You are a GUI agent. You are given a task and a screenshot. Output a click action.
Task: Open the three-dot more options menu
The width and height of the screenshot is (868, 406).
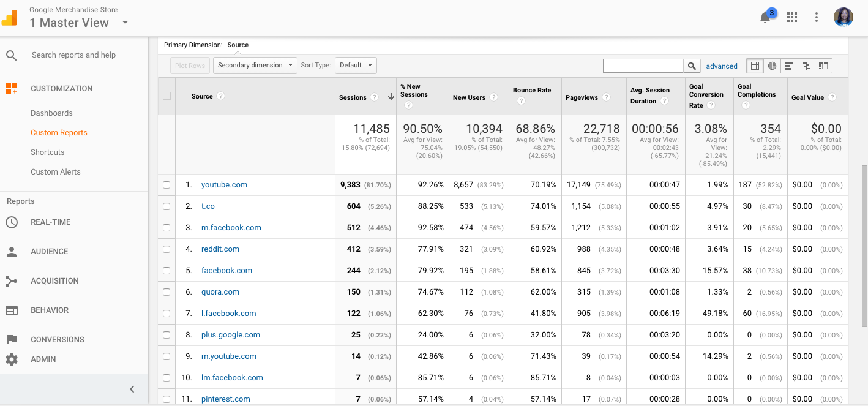point(817,17)
